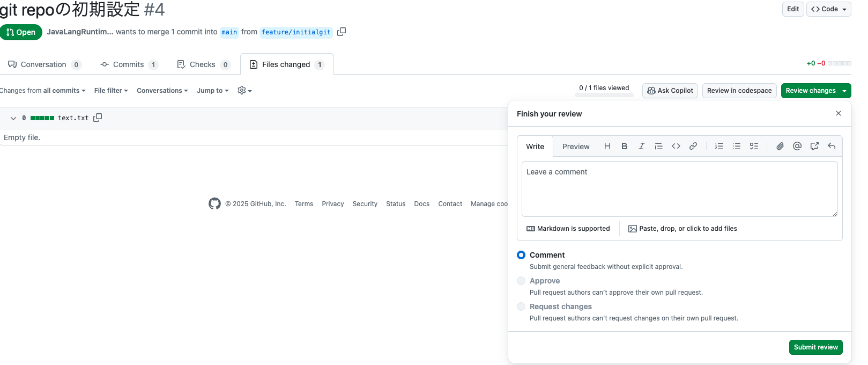868x365 pixels.
Task: Click the green Open status badge
Action: point(21,32)
